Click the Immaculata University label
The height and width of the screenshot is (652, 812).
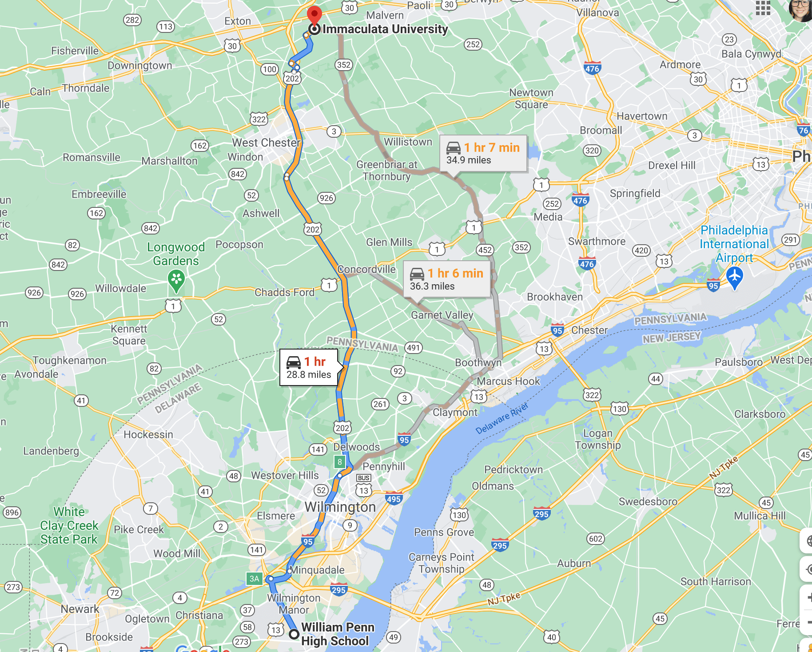pos(385,29)
